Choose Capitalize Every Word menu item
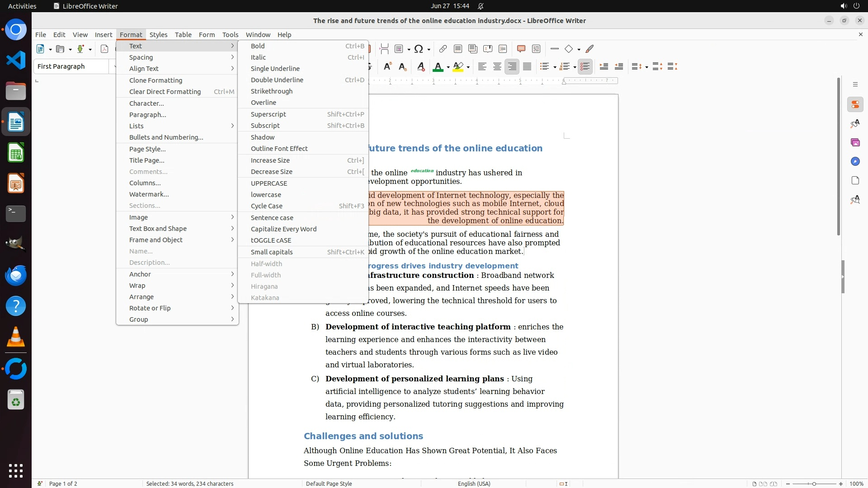Screen dimensions: 868x488 [x=283, y=229]
